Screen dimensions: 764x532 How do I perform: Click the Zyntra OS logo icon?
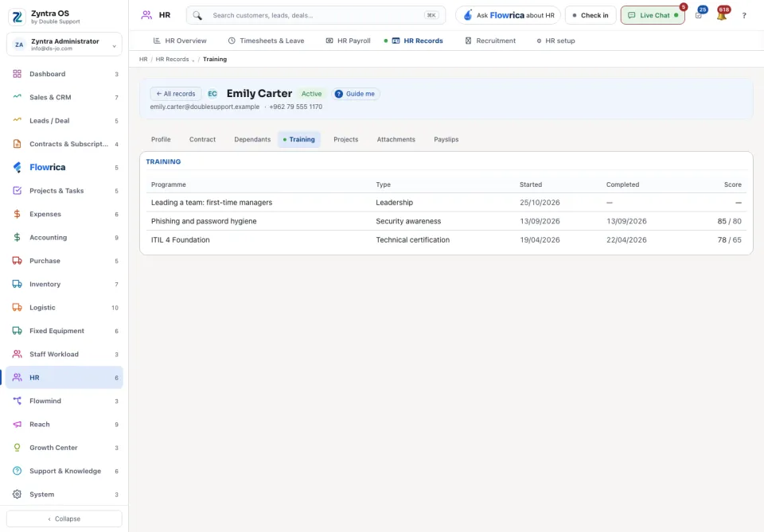point(17,17)
